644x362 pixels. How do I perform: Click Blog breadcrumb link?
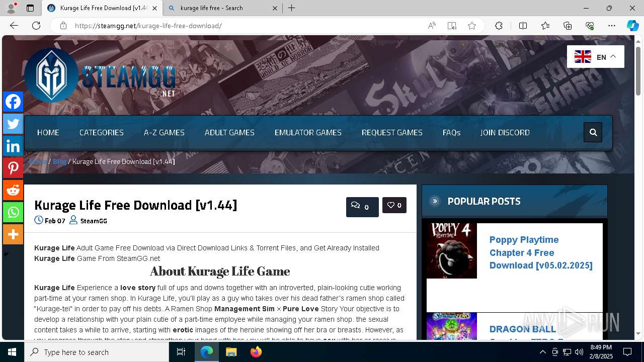point(59,161)
